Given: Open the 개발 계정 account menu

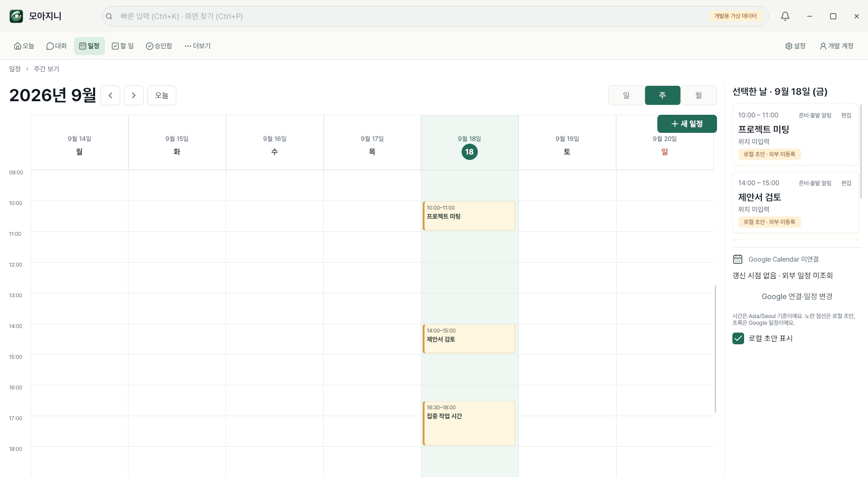Looking at the screenshot, I should pyautogui.click(x=836, y=46).
